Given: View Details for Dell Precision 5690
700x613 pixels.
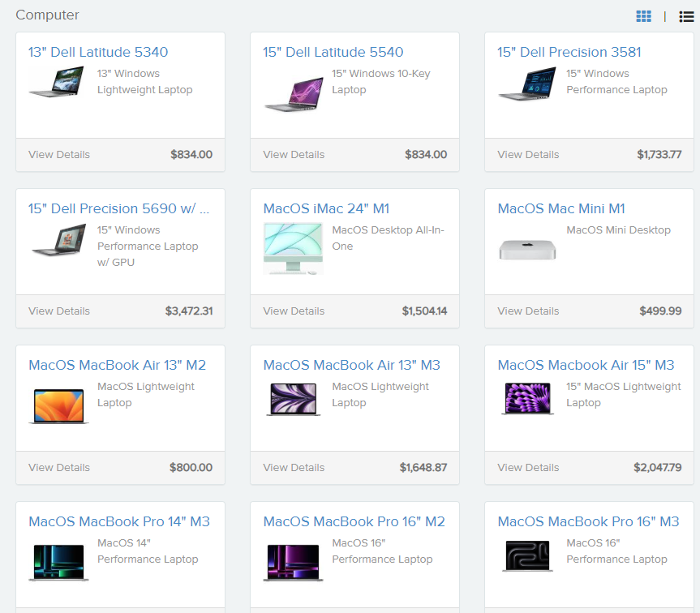Looking at the screenshot, I should coord(59,311).
